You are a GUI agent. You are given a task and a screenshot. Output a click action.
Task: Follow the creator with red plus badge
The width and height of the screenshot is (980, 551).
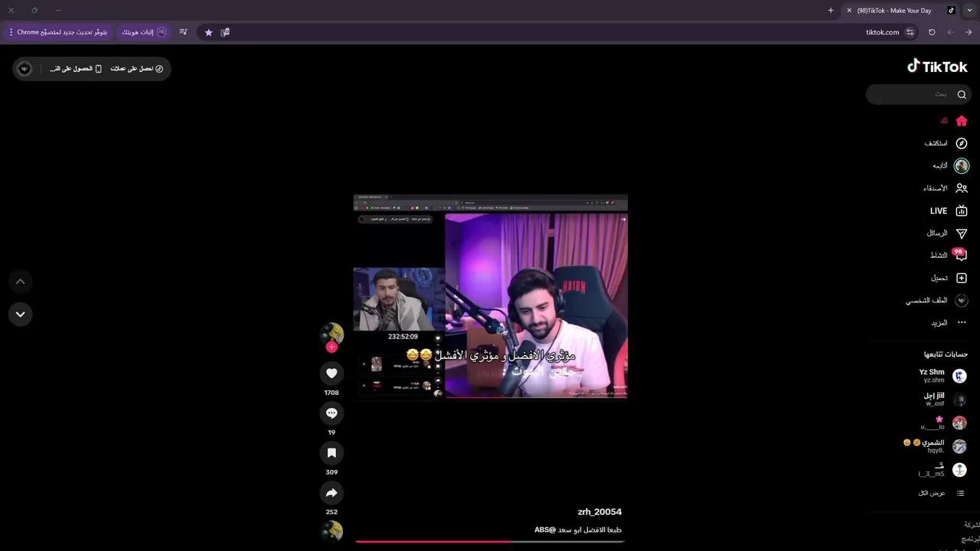click(x=332, y=347)
